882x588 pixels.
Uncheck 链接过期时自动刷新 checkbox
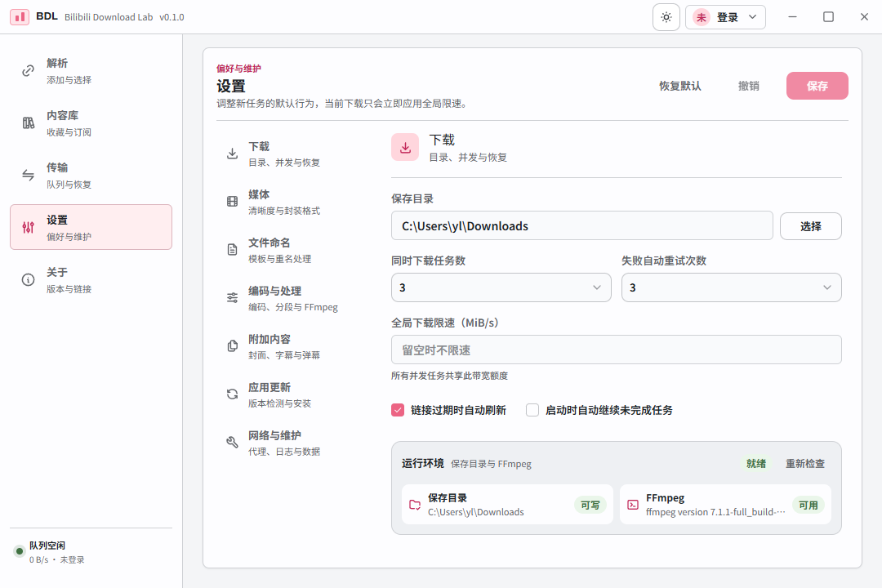(398, 410)
